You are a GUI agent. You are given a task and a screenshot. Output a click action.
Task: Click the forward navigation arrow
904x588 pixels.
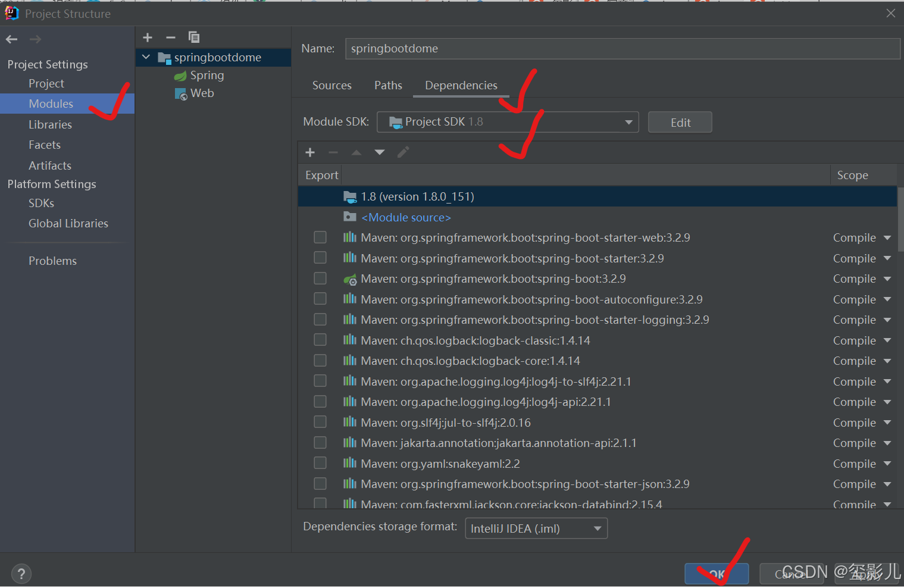click(x=36, y=39)
